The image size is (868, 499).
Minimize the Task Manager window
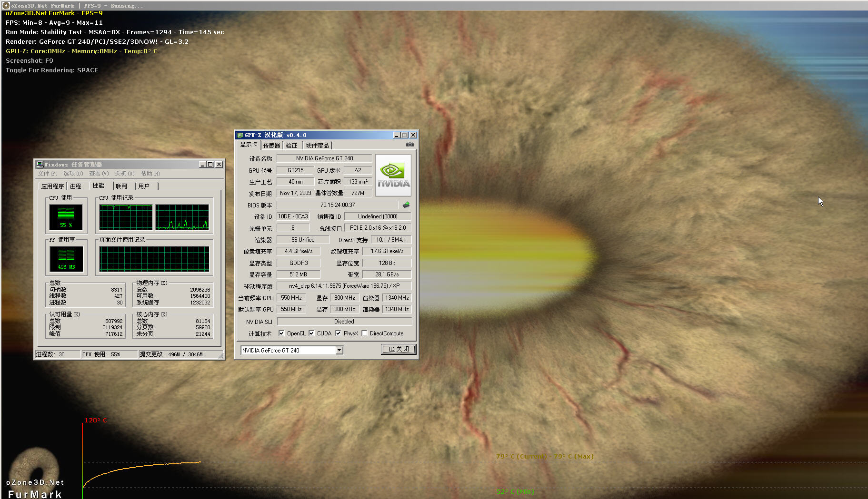pos(202,165)
